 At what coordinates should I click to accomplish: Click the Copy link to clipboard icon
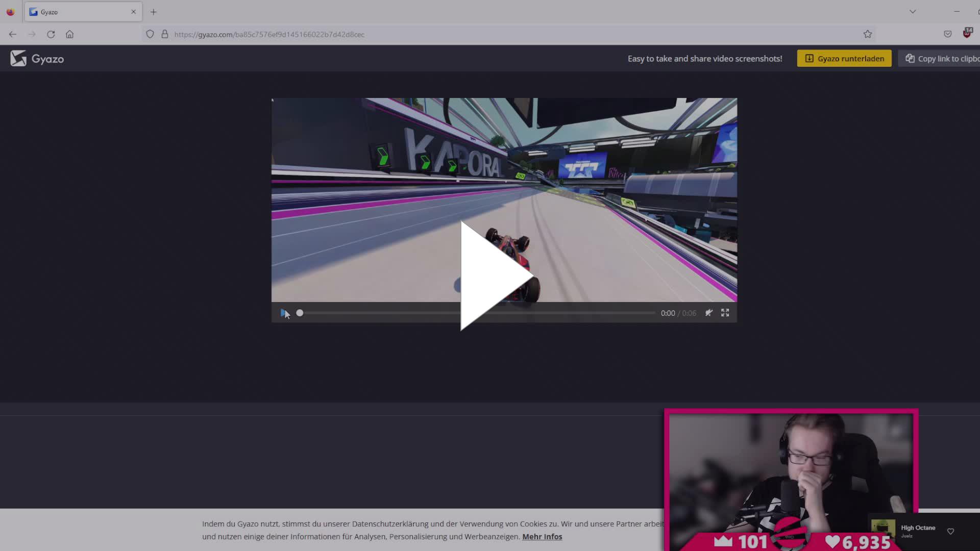[x=911, y=58]
